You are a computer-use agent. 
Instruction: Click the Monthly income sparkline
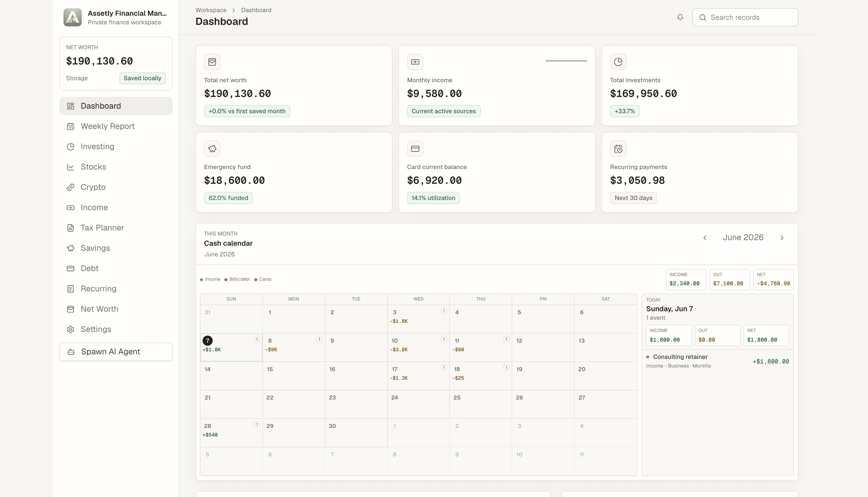tap(566, 61)
